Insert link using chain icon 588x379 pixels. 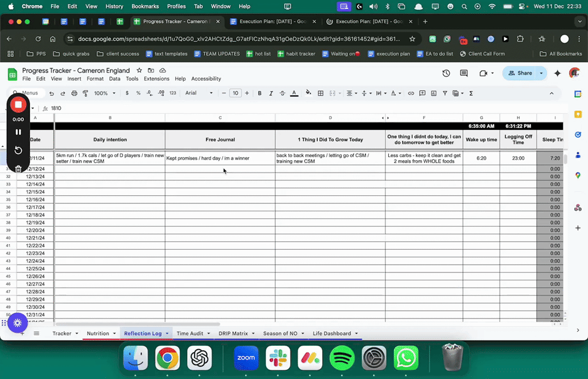click(x=411, y=94)
